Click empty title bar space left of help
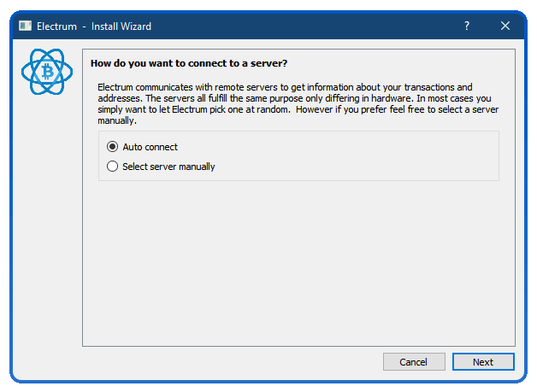 click(303, 26)
